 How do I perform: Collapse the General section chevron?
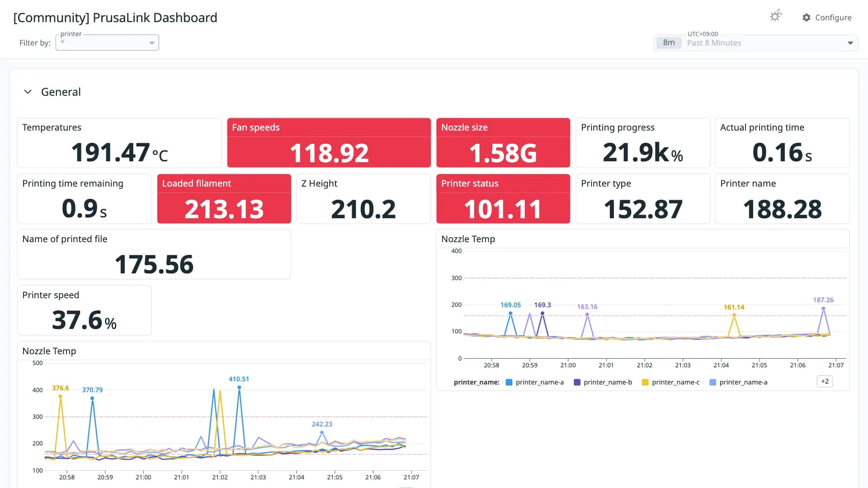point(28,92)
